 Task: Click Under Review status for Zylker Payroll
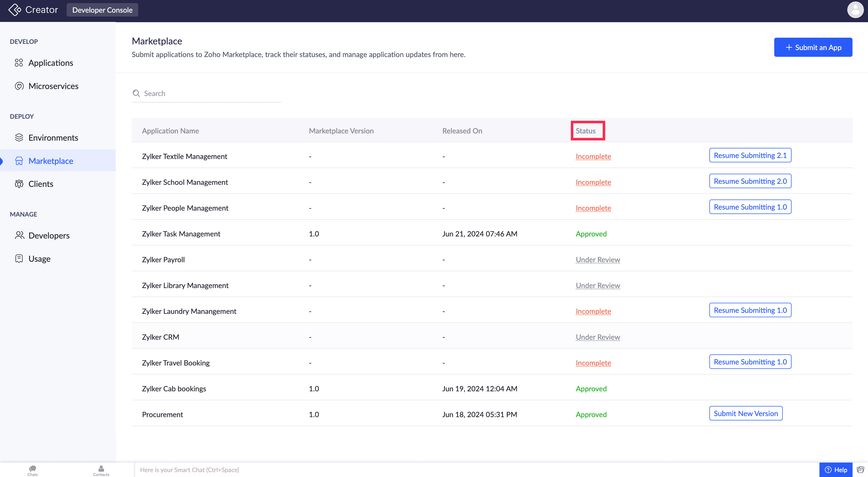click(598, 260)
